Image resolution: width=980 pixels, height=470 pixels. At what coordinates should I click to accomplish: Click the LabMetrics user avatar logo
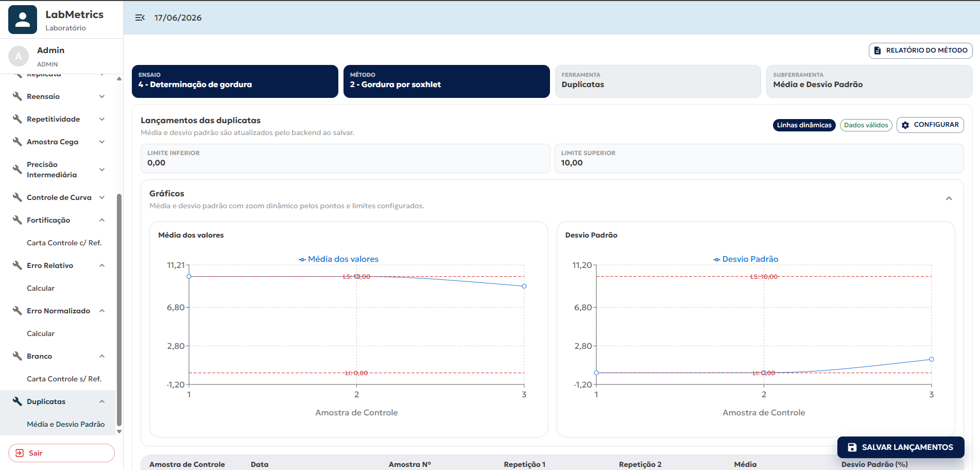(23, 20)
